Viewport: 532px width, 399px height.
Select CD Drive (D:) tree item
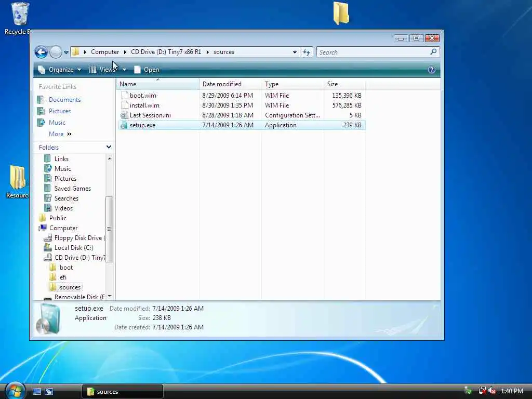point(79,258)
